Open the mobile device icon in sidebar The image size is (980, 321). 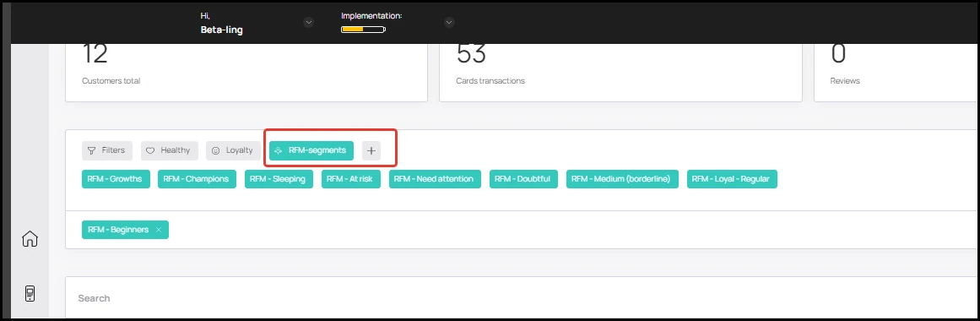(x=30, y=293)
